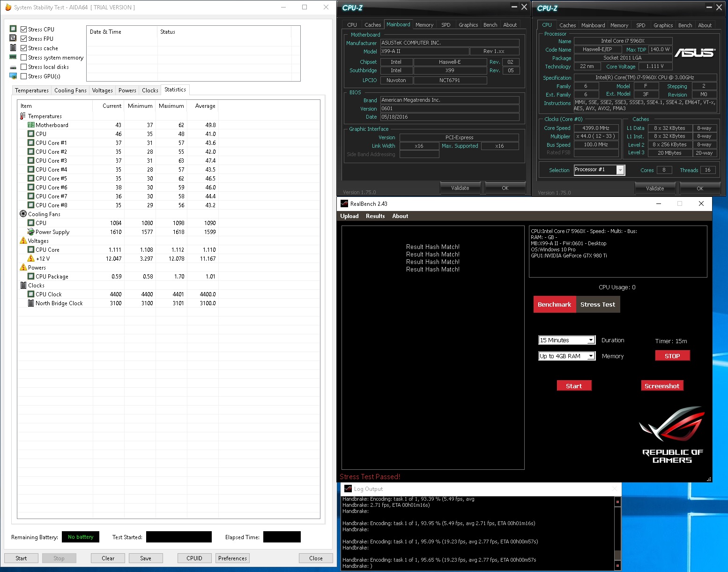Open the Processor #1 selection dropdown
Viewport: 728px width, 572px height.
[599, 170]
